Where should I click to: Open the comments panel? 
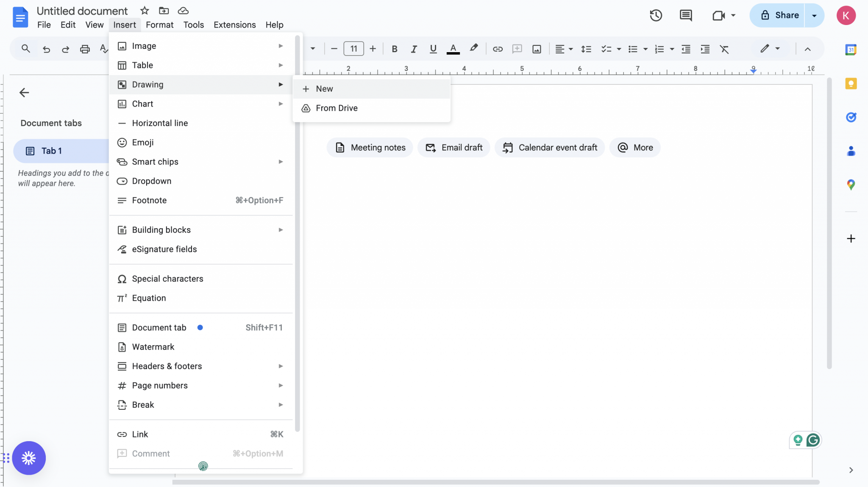tap(686, 15)
